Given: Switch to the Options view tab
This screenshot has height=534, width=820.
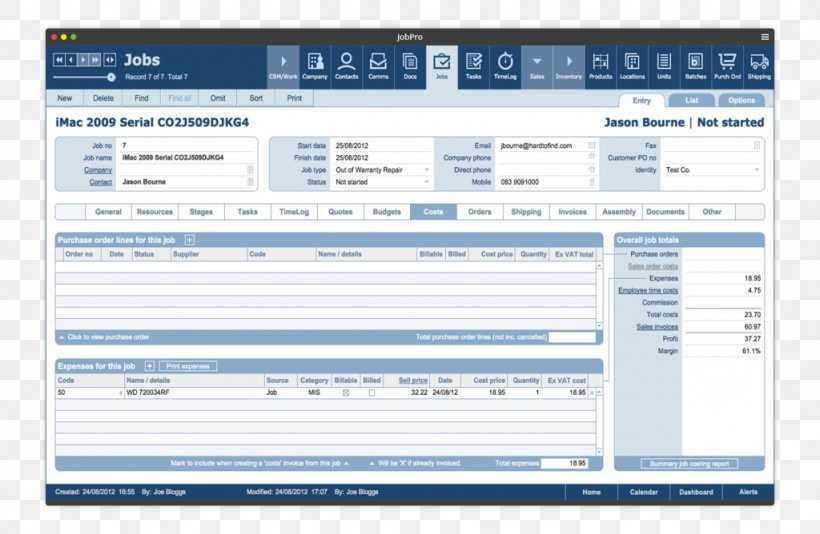Looking at the screenshot, I should pos(742,100).
